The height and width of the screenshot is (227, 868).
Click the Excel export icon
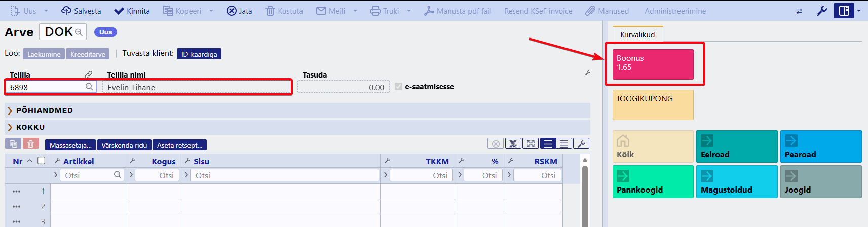coord(513,144)
